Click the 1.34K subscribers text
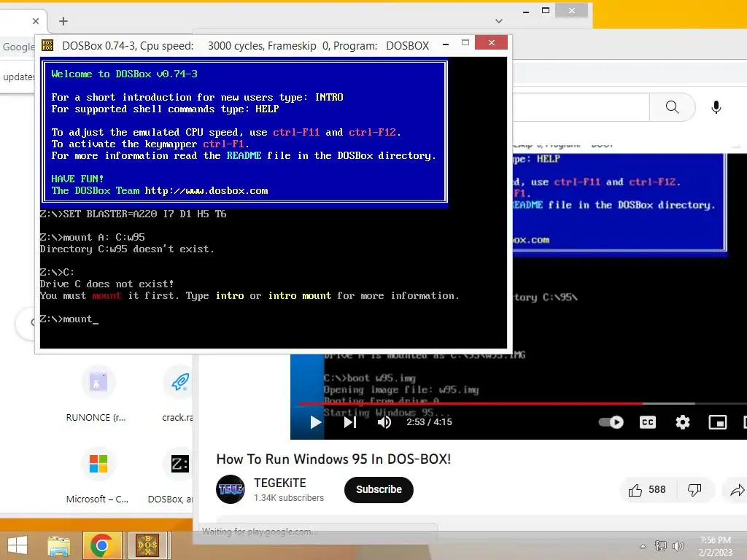The height and width of the screenshot is (560, 747). coord(289,497)
